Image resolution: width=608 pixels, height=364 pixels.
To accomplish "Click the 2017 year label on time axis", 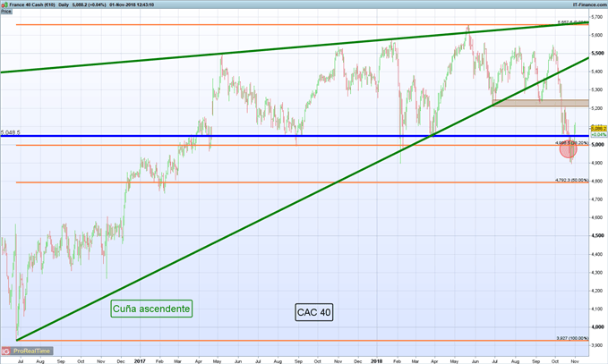I will tap(140, 361).
